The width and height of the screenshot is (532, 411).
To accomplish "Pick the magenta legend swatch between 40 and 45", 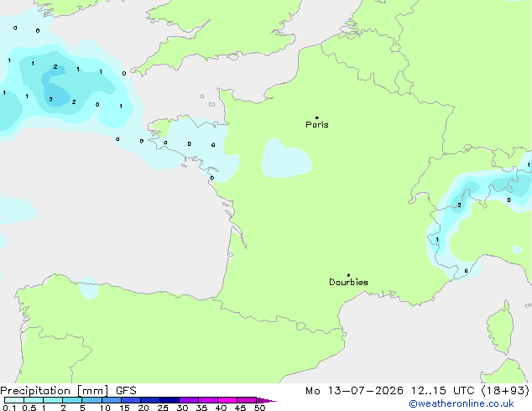I will [227, 400].
